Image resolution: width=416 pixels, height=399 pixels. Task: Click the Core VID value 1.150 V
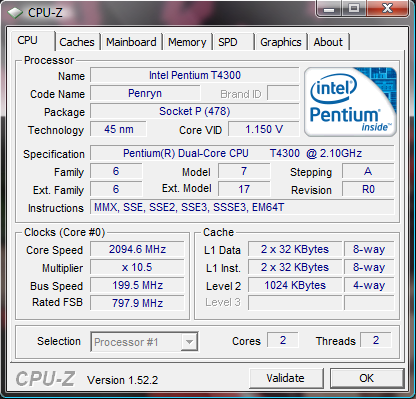264,129
